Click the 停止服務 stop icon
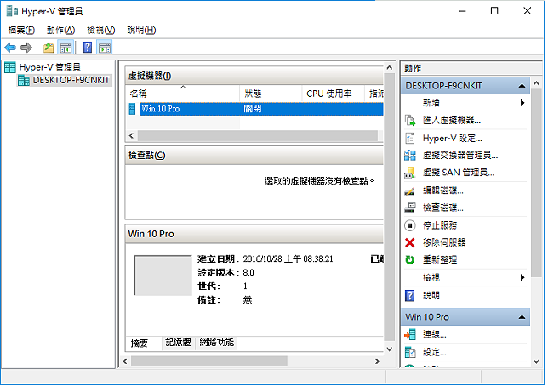Viewport: 548px width, 392px height. pos(410,225)
